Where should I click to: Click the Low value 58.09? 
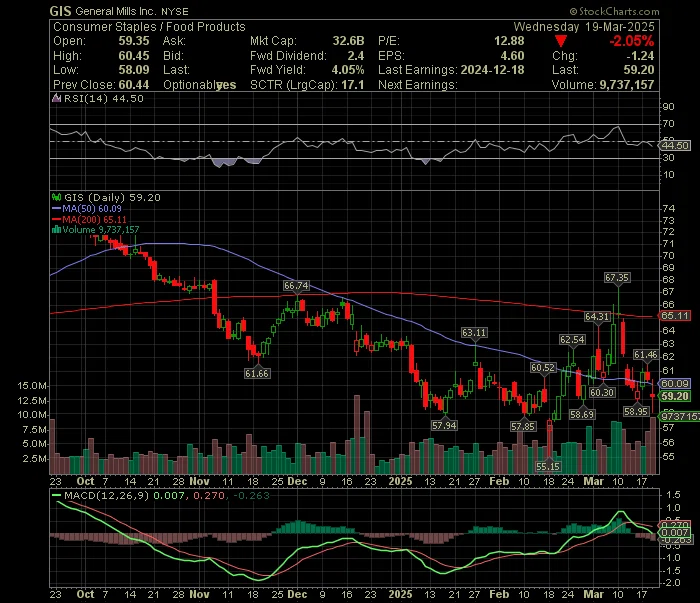pyautogui.click(x=134, y=70)
